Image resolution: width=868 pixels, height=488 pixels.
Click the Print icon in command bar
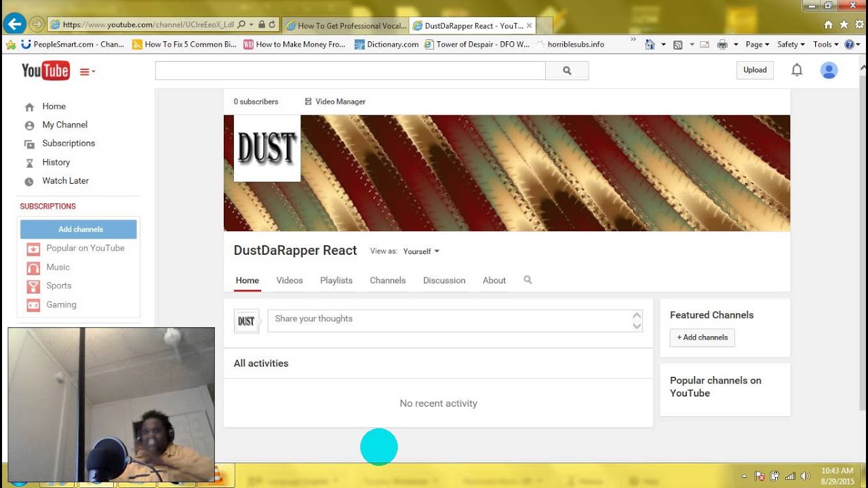click(722, 44)
